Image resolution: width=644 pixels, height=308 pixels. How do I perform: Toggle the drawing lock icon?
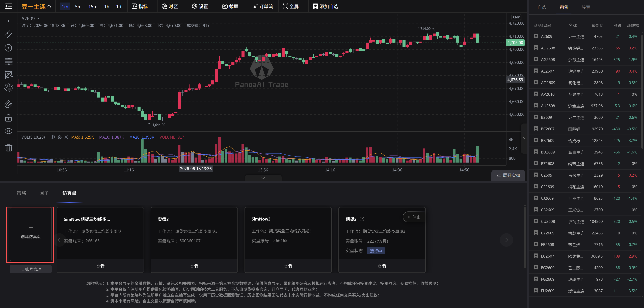(x=9, y=118)
